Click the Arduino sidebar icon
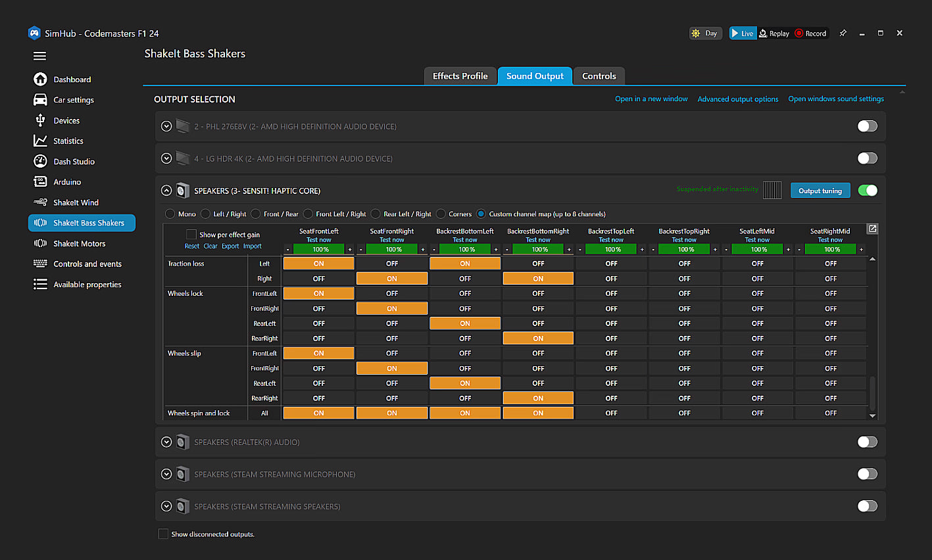 (x=40, y=182)
